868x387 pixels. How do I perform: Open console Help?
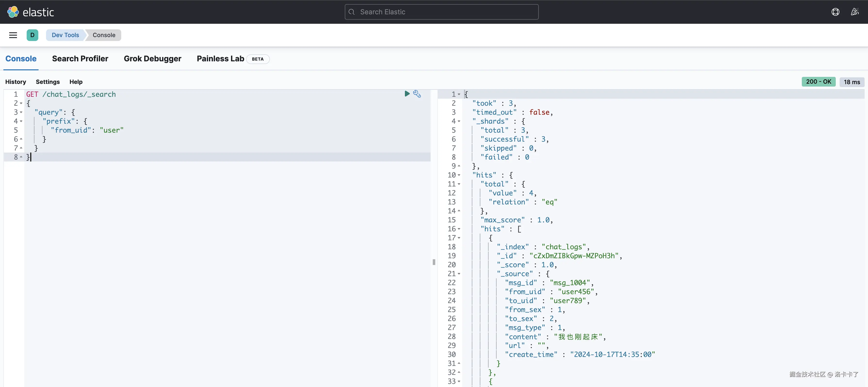(x=76, y=82)
